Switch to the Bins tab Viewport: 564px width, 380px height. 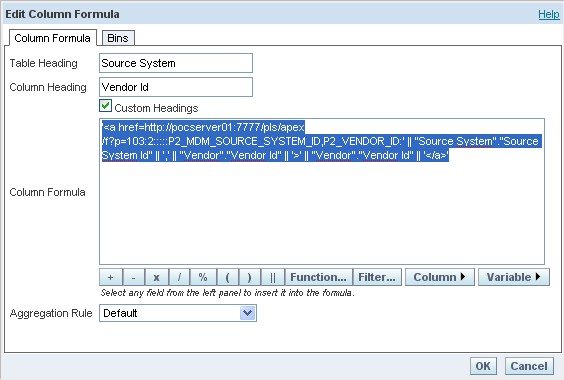click(x=118, y=38)
